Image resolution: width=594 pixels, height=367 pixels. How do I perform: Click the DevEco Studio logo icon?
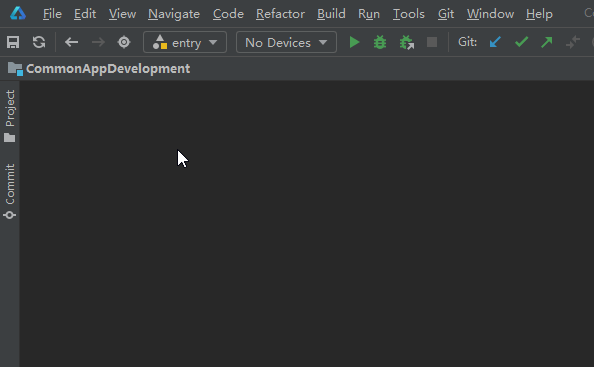point(18,13)
